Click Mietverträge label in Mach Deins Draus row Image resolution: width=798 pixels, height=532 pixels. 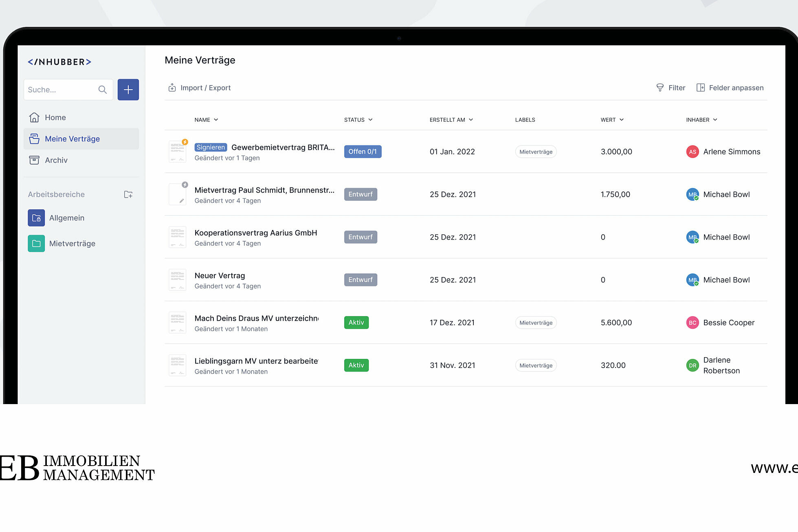[x=536, y=323]
